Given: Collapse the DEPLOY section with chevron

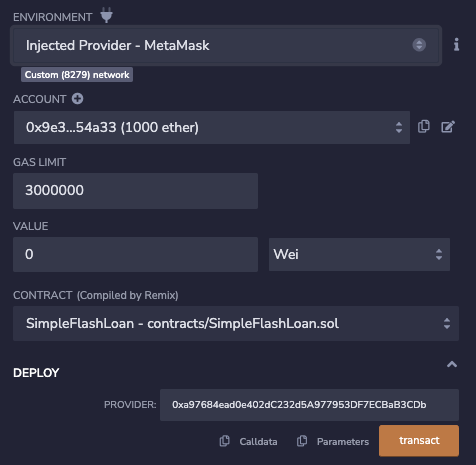Looking at the screenshot, I should click(452, 364).
